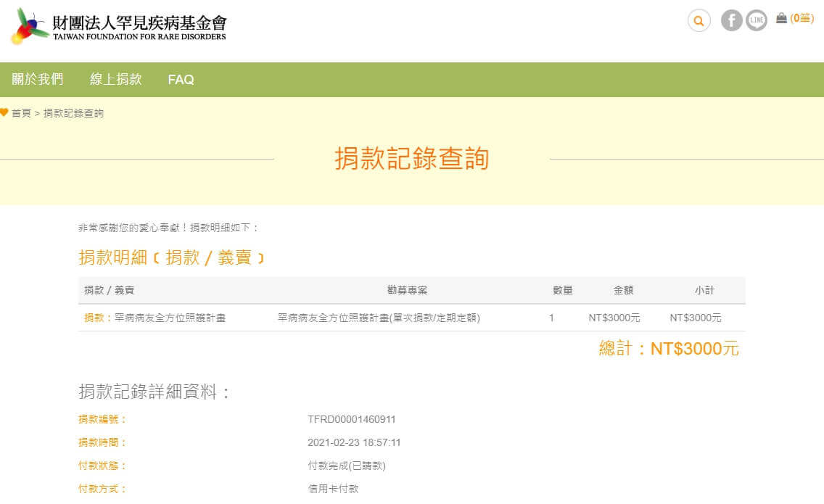Open the search magnifier icon

pyautogui.click(x=699, y=21)
